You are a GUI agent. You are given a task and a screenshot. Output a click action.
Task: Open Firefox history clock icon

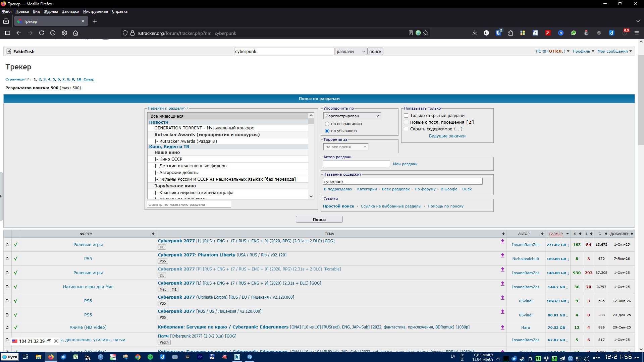(x=53, y=33)
